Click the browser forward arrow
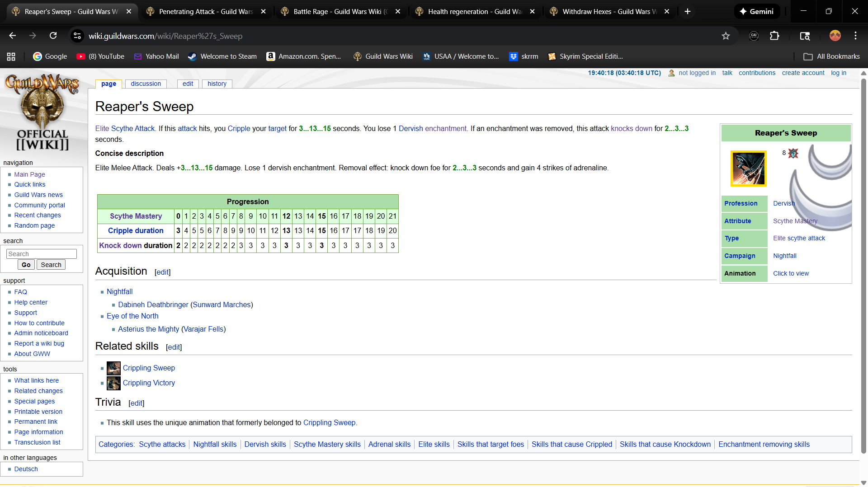The image size is (868, 487). click(33, 36)
